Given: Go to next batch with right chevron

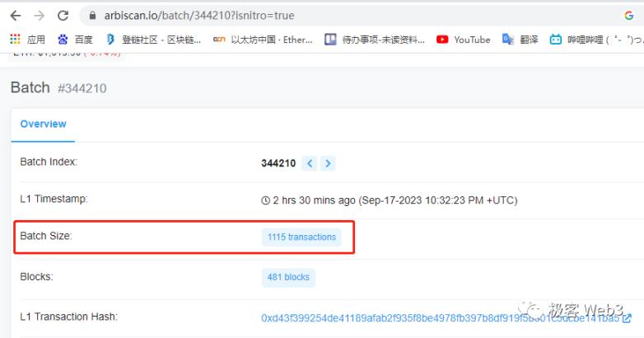Looking at the screenshot, I should [328, 163].
